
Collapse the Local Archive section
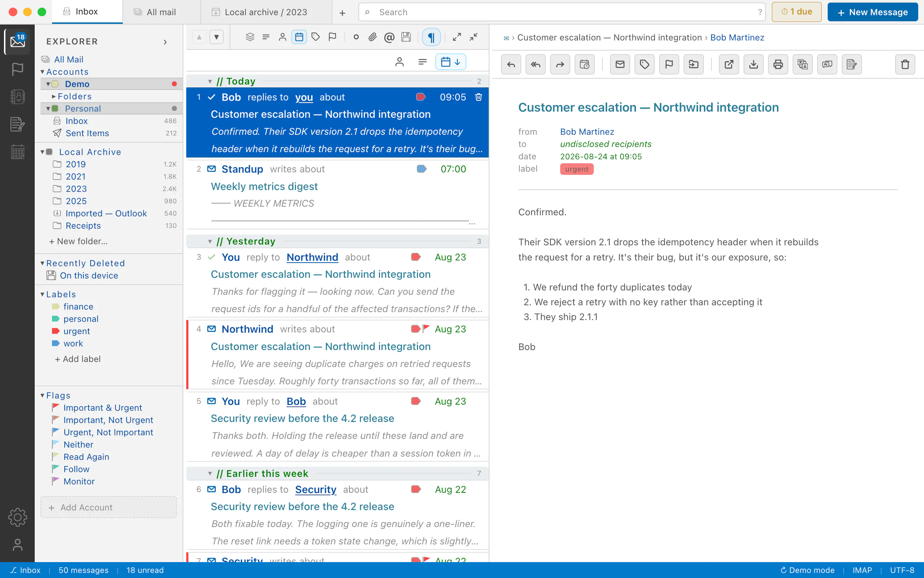(x=42, y=152)
